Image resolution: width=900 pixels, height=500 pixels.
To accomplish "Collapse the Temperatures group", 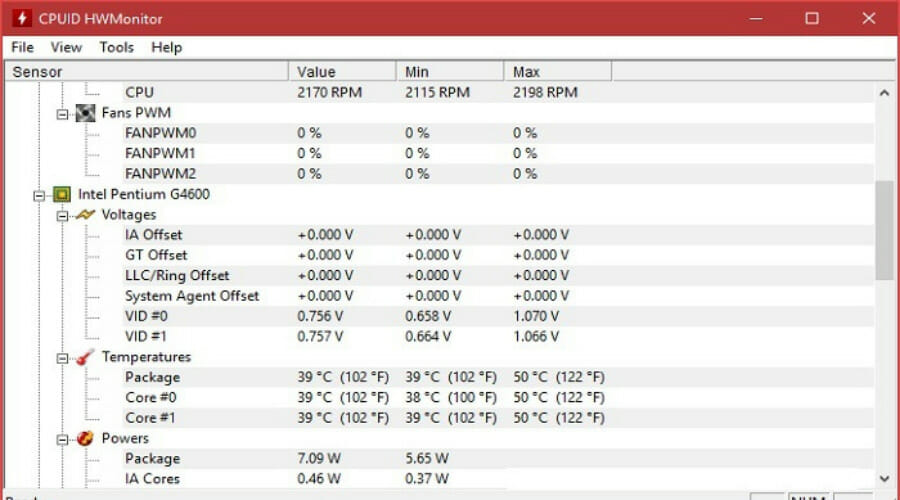I will pyautogui.click(x=62, y=358).
